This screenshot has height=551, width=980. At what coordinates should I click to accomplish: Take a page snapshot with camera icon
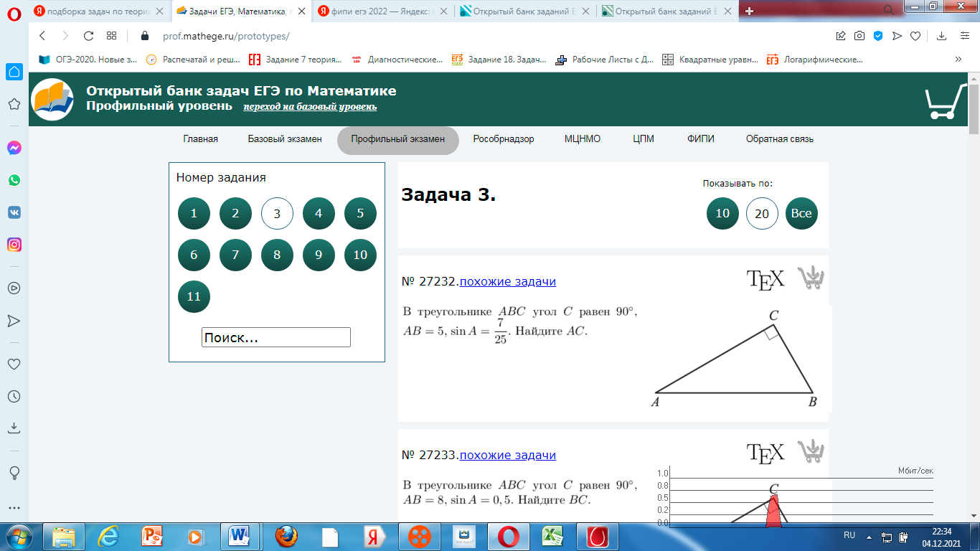pyautogui.click(x=859, y=36)
